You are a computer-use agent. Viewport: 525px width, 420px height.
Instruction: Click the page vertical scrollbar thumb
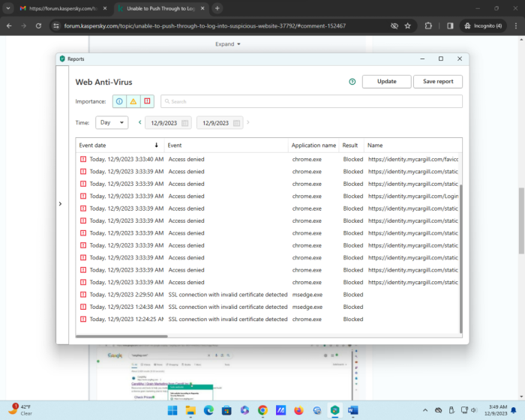(521, 220)
